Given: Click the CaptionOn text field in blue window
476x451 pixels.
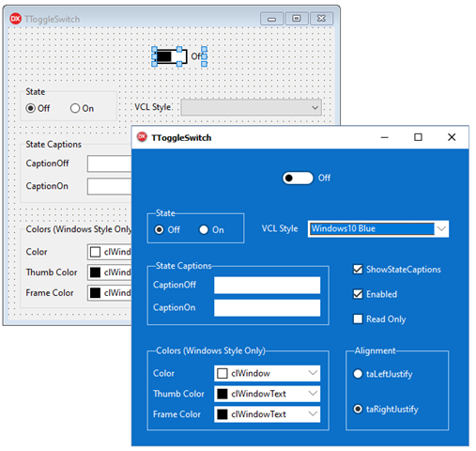Looking at the screenshot, I should (267, 308).
